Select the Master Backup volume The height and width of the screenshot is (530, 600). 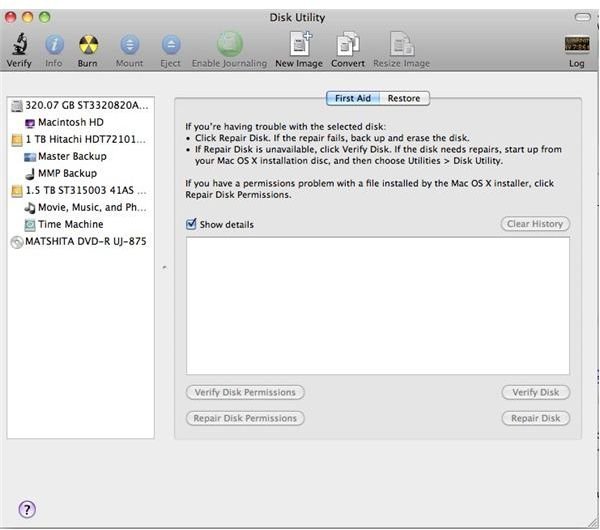coord(80,156)
